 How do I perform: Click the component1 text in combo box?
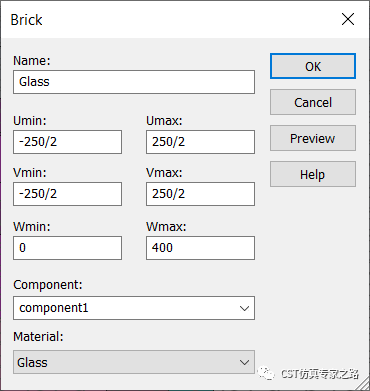pyautogui.click(x=54, y=308)
